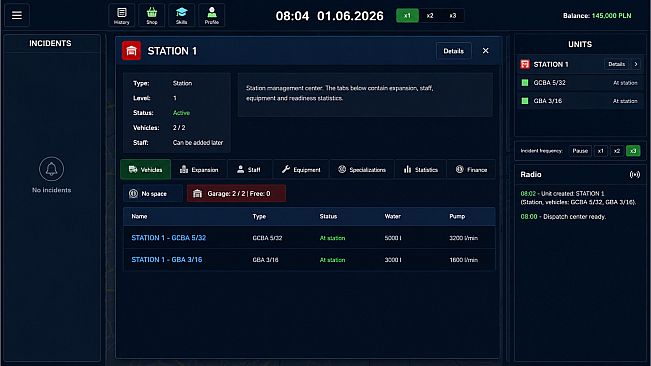Image resolution: width=651 pixels, height=366 pixels.
Task: Open the hamburger main menu
Action: click(x=17, y=15)
